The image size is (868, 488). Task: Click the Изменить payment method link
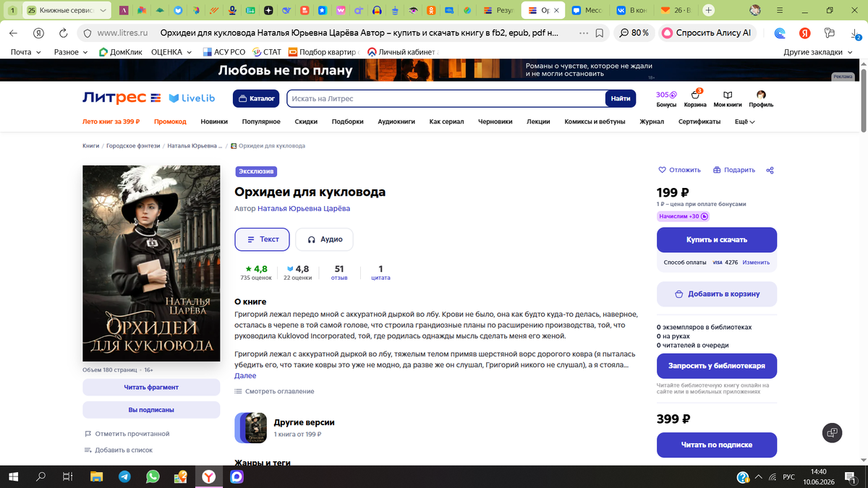(756, 262)
